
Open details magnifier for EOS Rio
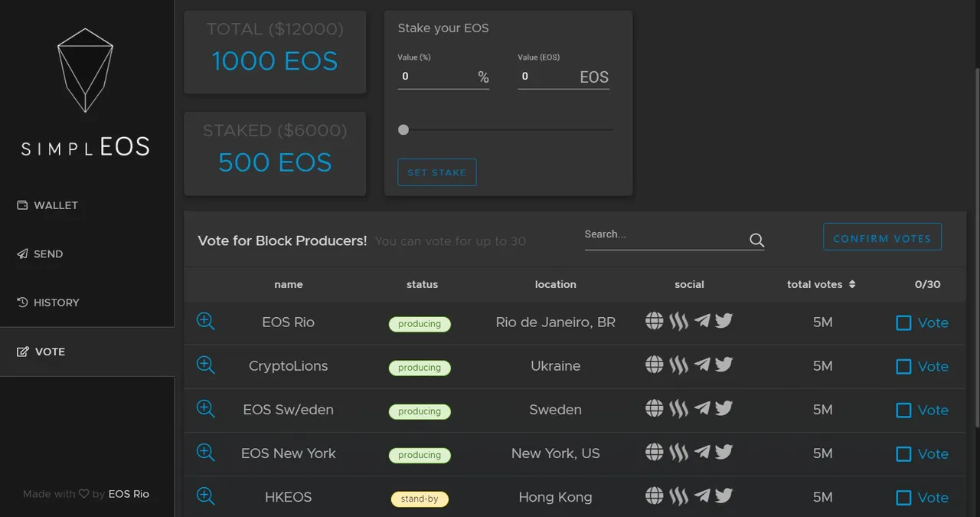click(x=205, y=321)
